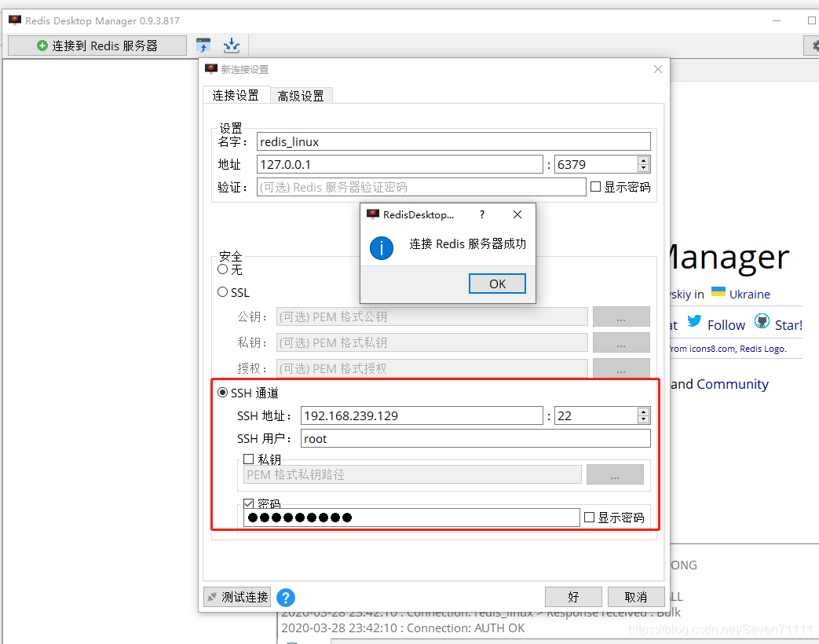This screenshot has height=644, width=819.
Task: Click the SSH PEM 格式私钥路径 field
Action: [x=412, y=475]
